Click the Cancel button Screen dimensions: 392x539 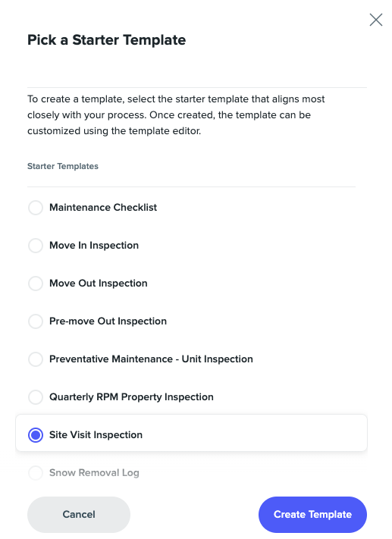79,514
